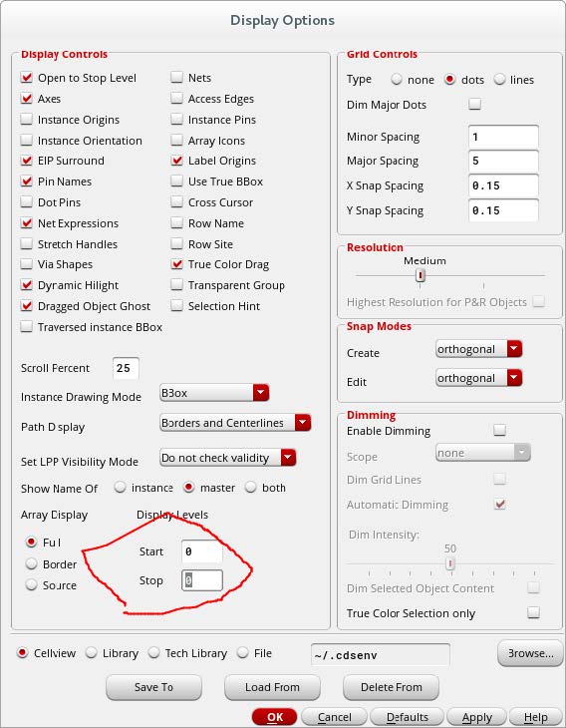Image resolution: width=566 pixels, height=728 pixels.
Task: Enable Dot Pins checkbox
Action: [27, 202]
